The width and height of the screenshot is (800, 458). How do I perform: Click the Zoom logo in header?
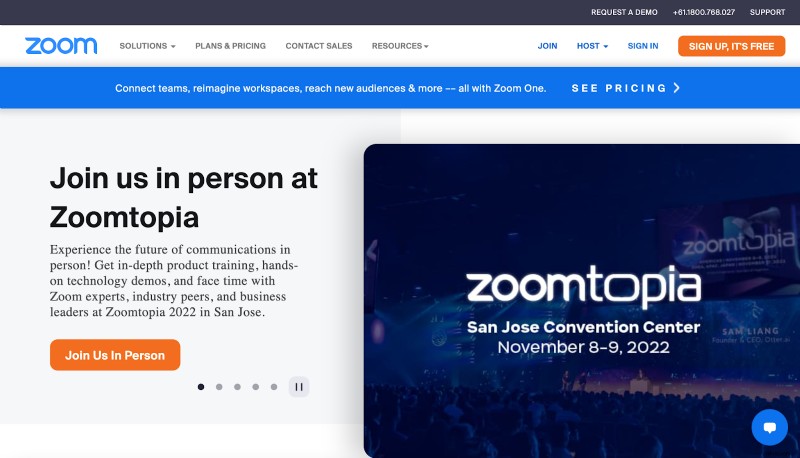click(61, 46)
